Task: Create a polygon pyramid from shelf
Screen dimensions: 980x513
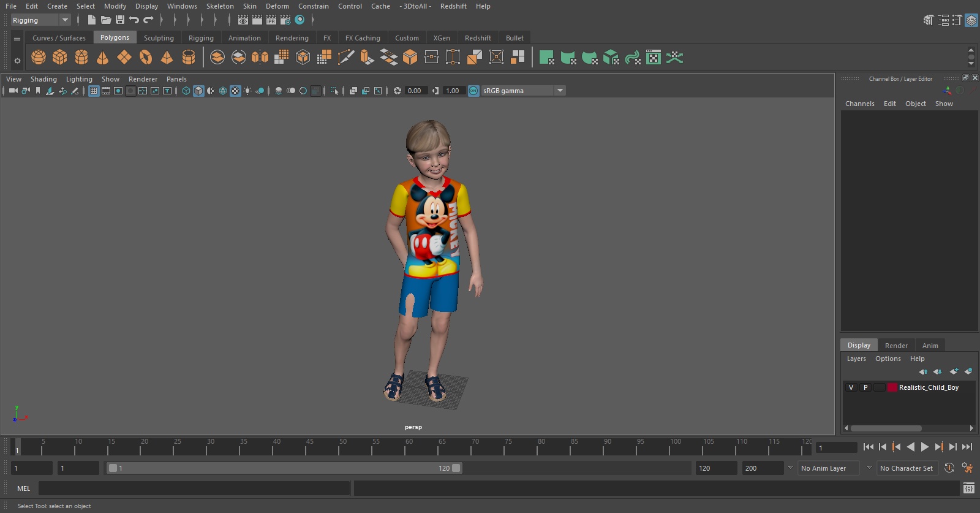Action: [x=167, y=58]
